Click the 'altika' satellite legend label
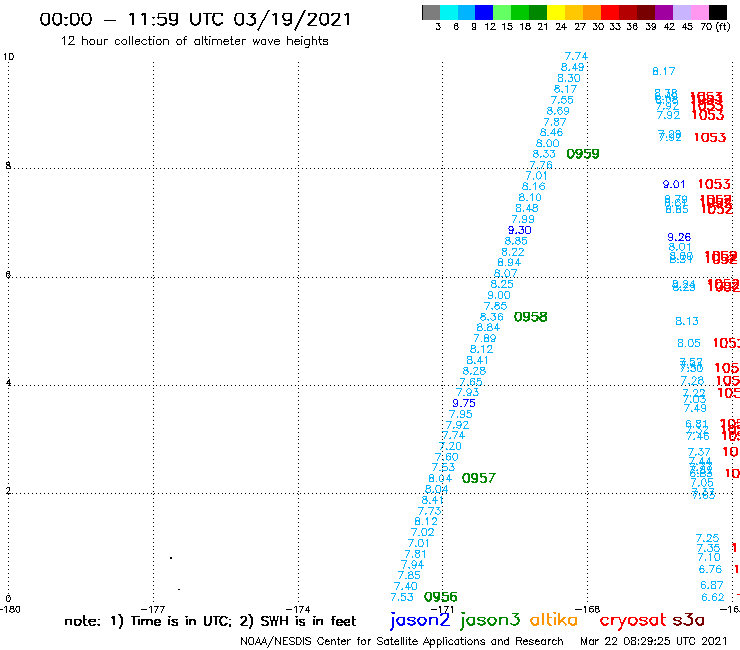The height and width of the screenshot is (650, 740). [x=554, y=620]
